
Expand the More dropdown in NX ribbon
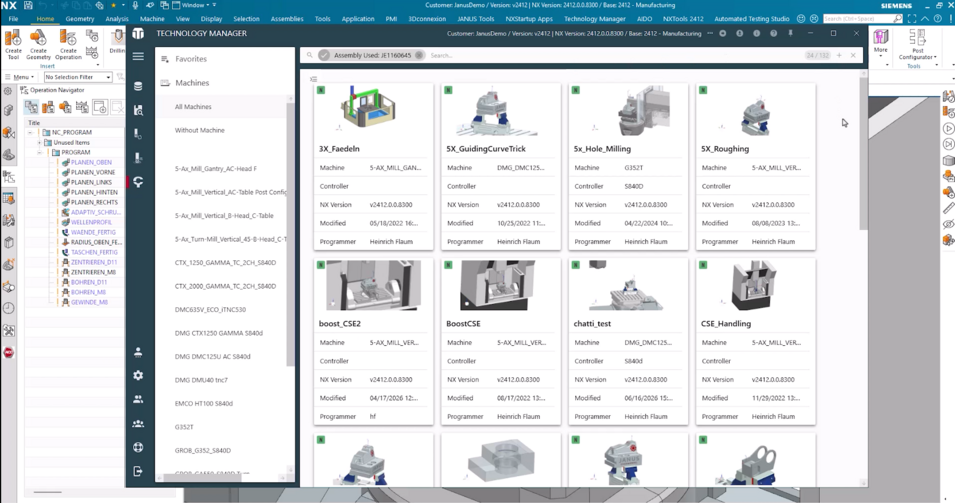point(881,44)
